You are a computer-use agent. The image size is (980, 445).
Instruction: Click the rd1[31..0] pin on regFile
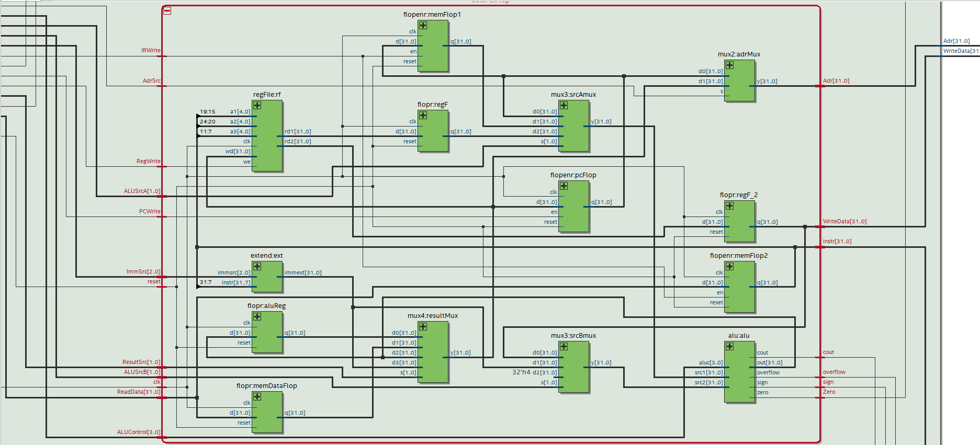coord(298,132)
